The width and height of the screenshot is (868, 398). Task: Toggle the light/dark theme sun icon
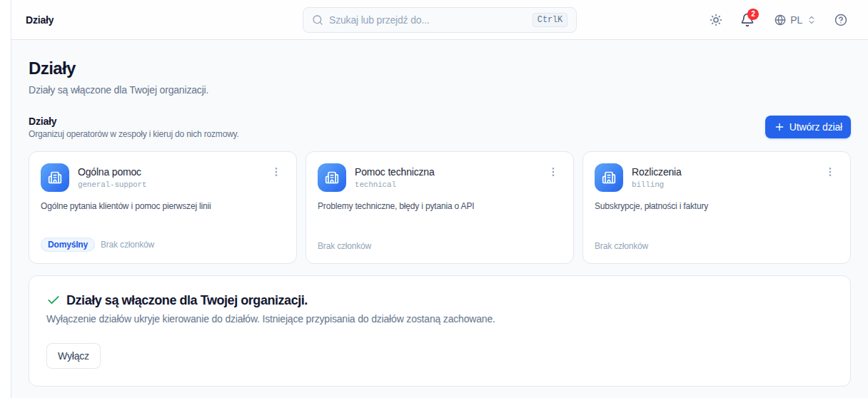[716, 20]
